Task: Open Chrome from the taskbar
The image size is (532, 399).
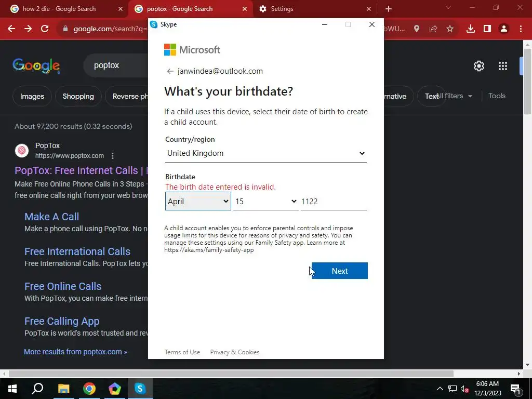Action: (89, 389)
